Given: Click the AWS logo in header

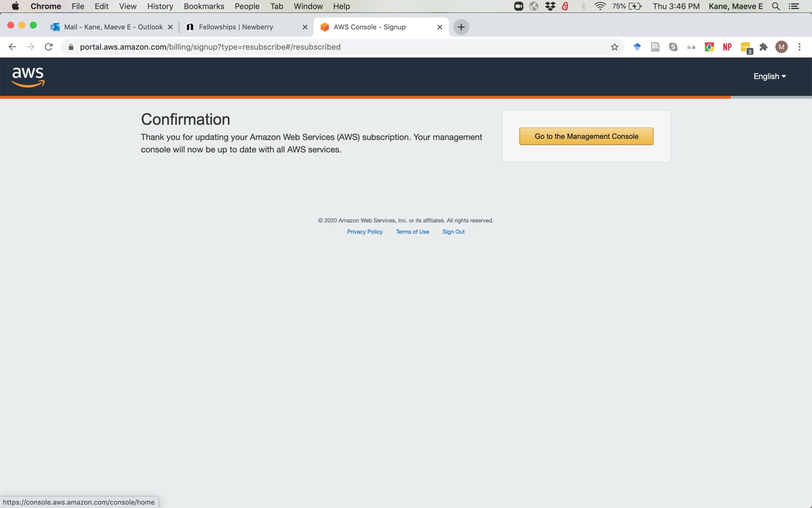Looking at the screenshot, I should [28, 77].
